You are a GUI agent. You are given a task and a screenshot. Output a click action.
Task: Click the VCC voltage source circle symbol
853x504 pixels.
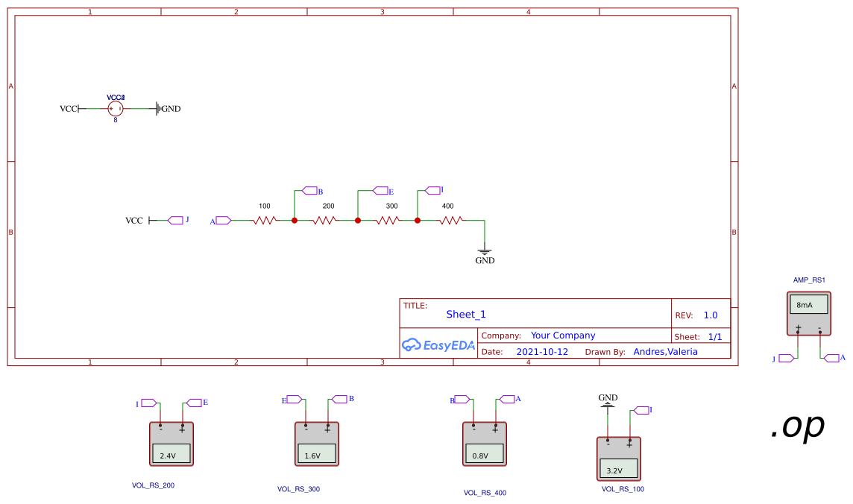tap(114, 108)
